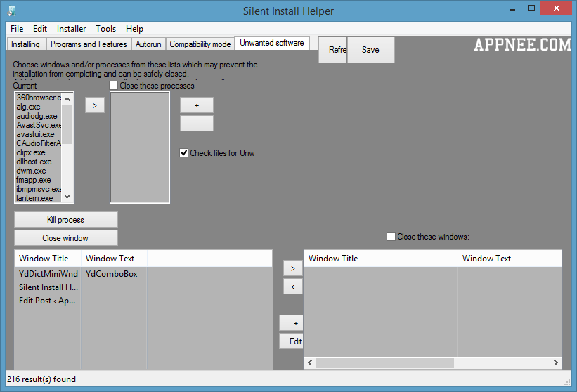Select lantern.exe in Current list
The height and width of the screenshot is (392, 577).
click(39, 198)
